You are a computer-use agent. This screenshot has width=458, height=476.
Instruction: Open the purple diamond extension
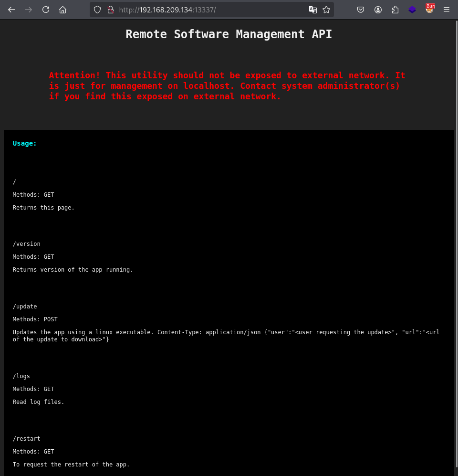[412, 10]
